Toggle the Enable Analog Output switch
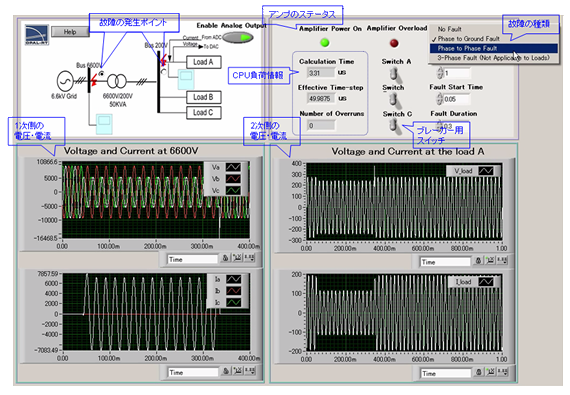The width and height of the screenshot is (570, 395). pos(238,37)
